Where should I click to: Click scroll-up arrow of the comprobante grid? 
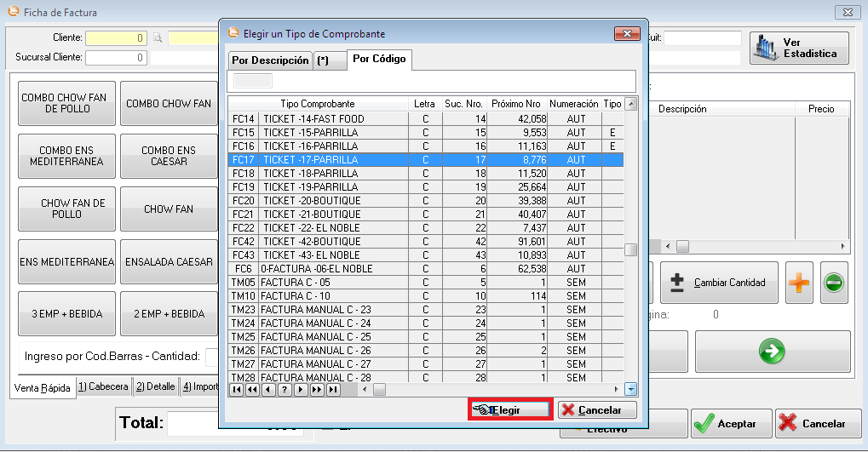[630, 105]
